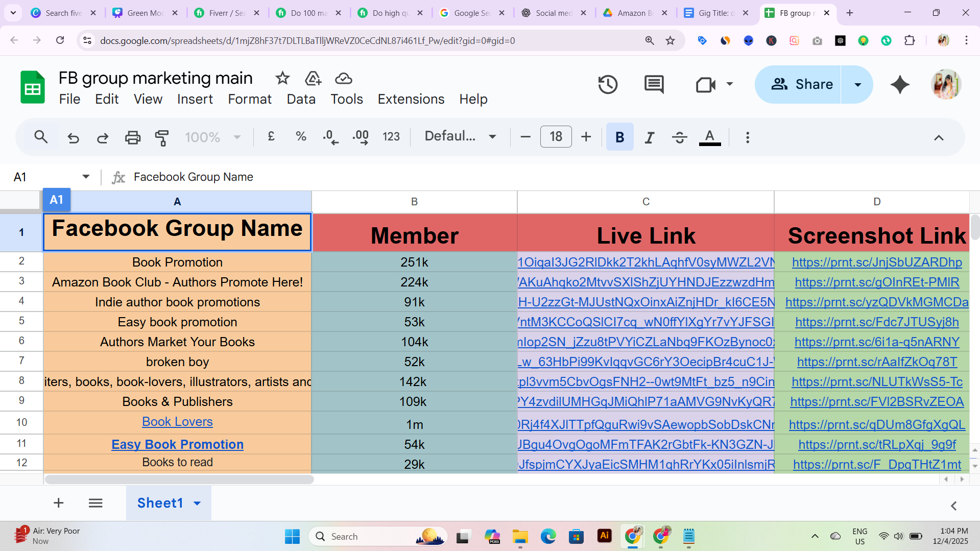Image resolution: width=980 pixels, height=551 pixels.
Task: Click the undo arrow icon
Action: (74, 137)
